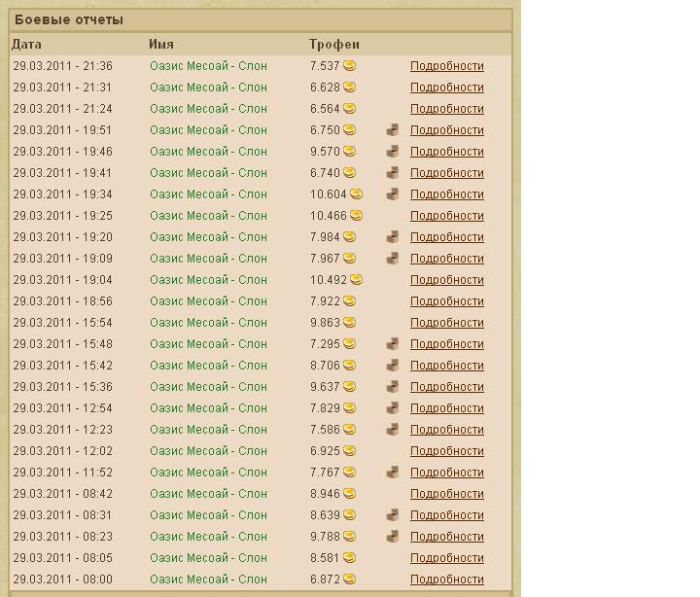Click the cargo box icon in 15:48 row

tap(393, 344)
